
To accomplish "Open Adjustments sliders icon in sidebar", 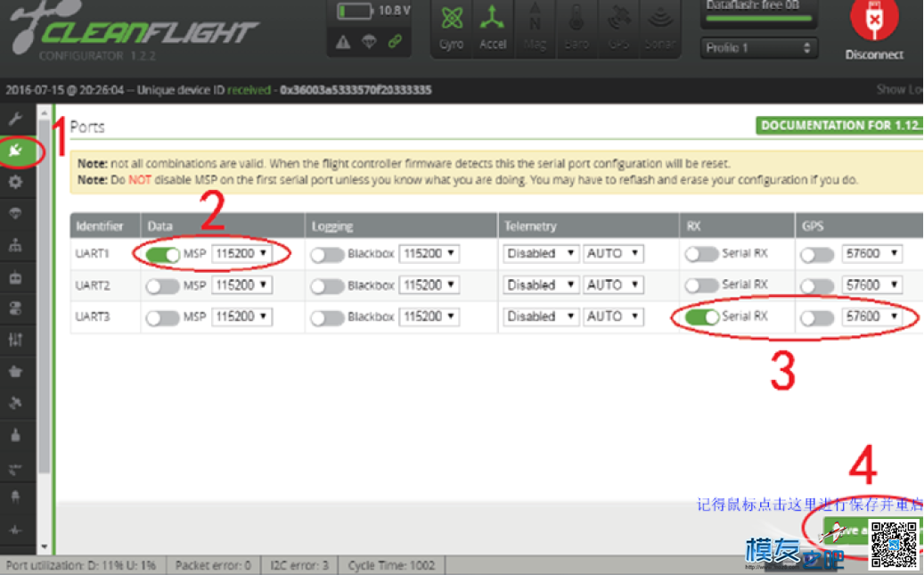I will pos(15,340).
